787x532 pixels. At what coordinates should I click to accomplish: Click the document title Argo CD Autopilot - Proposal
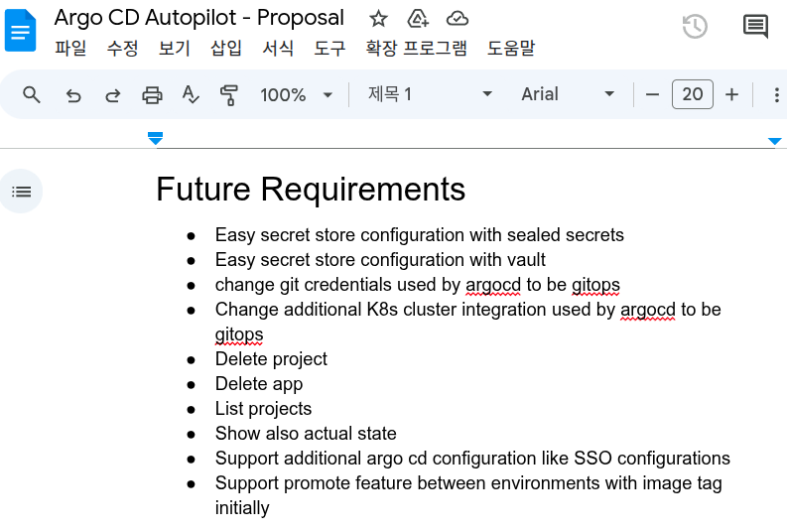pos(199,18)
